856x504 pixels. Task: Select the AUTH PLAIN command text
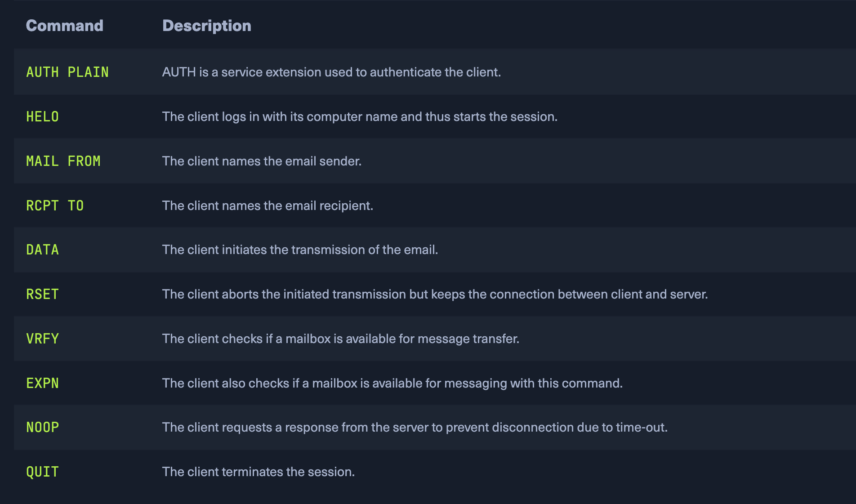tap(67, 72)
